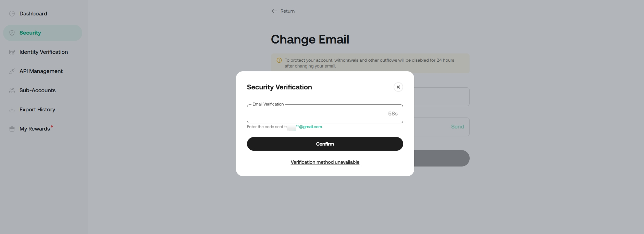Click the email field behind the dialog
This screenshot has width=644, height=234.
(442, 97)
